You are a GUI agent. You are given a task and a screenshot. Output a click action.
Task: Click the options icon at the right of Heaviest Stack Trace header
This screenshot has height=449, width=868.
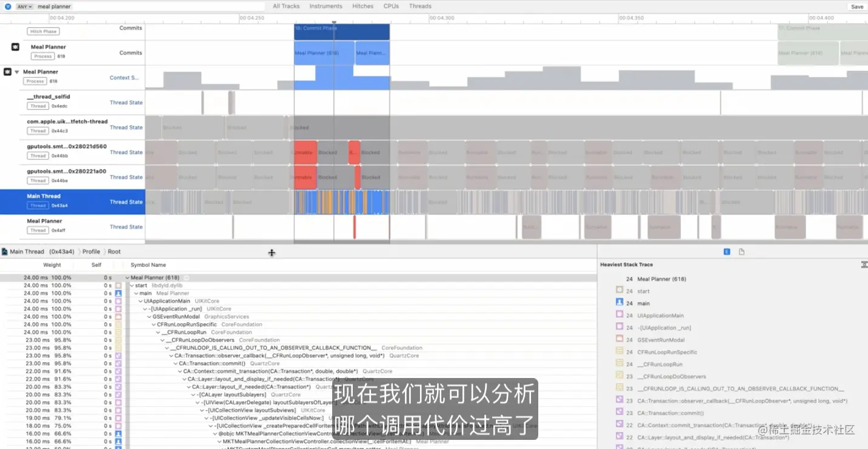(x=864, y=265)
